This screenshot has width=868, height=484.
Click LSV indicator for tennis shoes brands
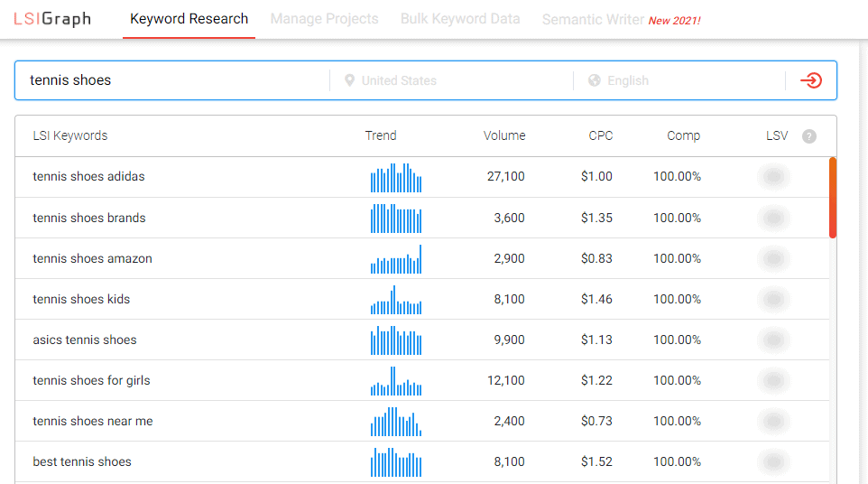pyautogui.click(x=773, y=218)
